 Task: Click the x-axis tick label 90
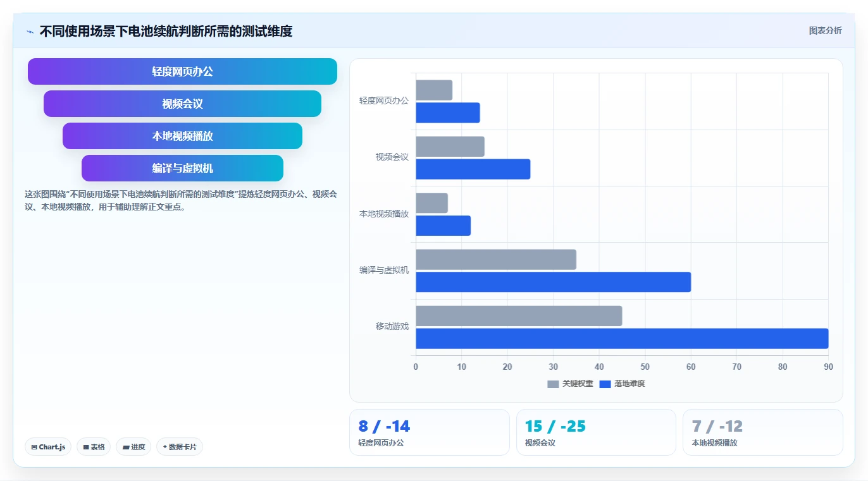coord(828,367)
